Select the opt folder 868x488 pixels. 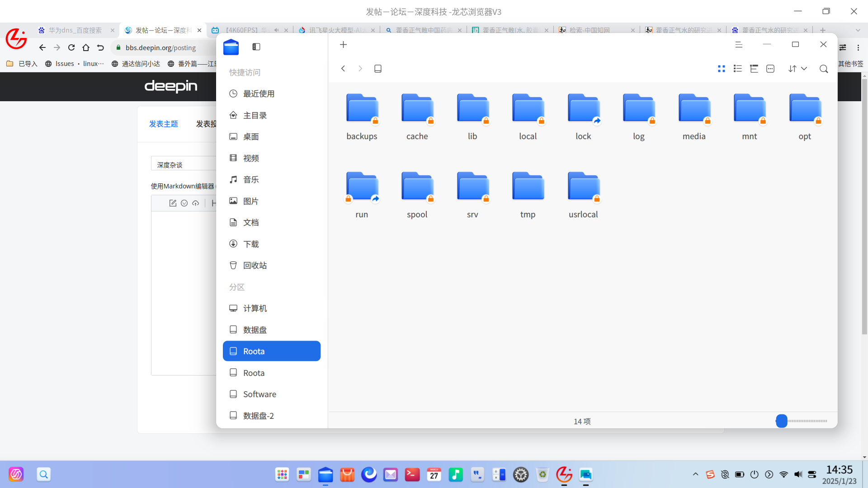coord(805,117)
